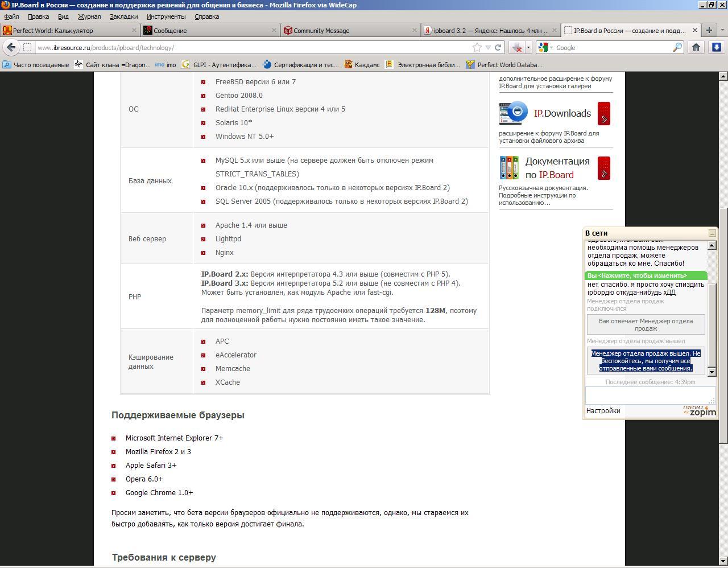Close the active IP.Board в России tab
The image size is (728, 568).
694,30
